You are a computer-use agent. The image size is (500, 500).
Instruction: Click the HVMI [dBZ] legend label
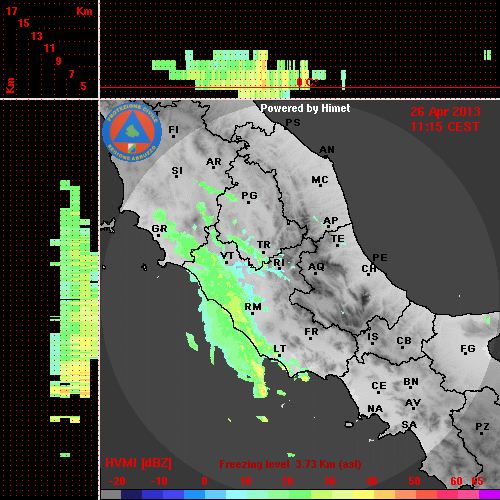point(138,463)
